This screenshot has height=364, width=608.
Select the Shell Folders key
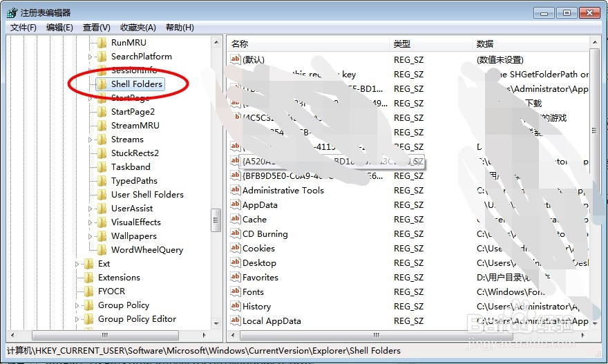[131, 84]
